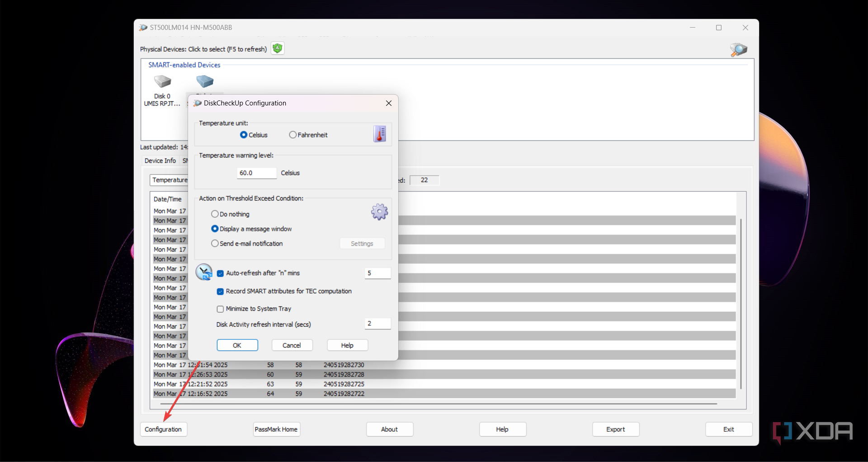868x462 pixels.
Task: Click the vertical scrollbar of the history list
Action: pyautogui.click(x=741, y=303)
